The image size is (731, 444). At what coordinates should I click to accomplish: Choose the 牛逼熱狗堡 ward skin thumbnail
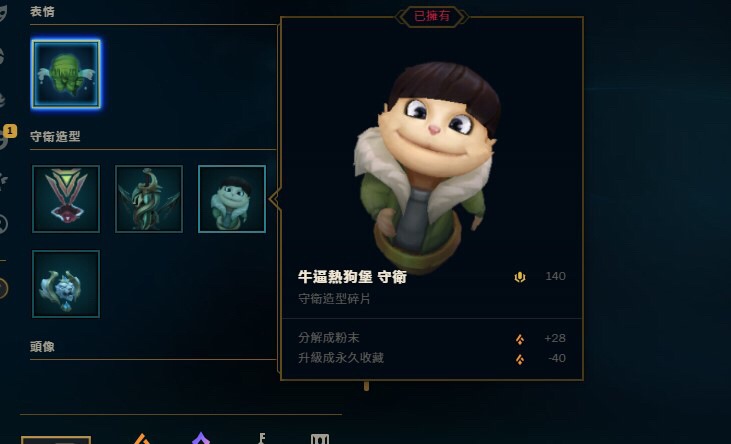pos(232,199)
